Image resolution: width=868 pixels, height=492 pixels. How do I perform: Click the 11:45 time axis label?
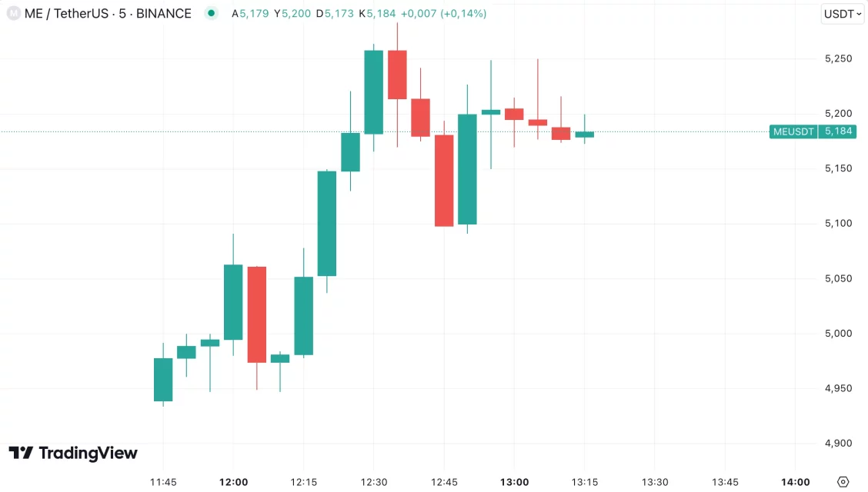163,482
